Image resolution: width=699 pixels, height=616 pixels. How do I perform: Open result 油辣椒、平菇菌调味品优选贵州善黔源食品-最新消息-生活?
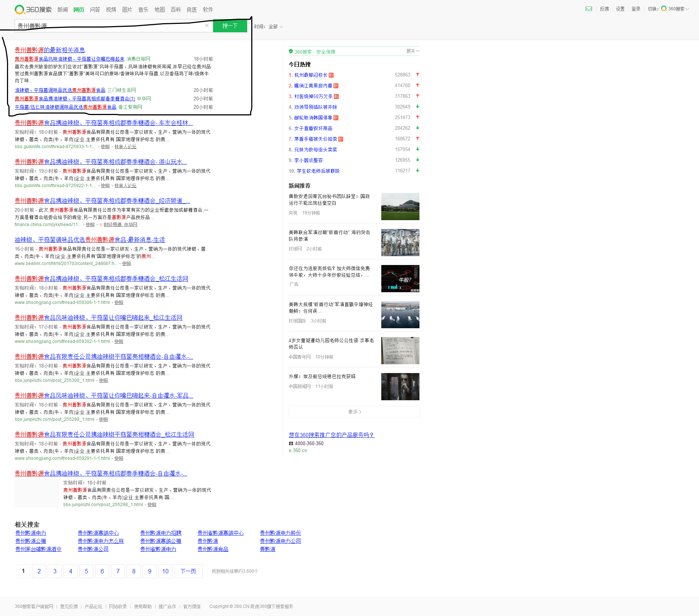click(90, 240)
